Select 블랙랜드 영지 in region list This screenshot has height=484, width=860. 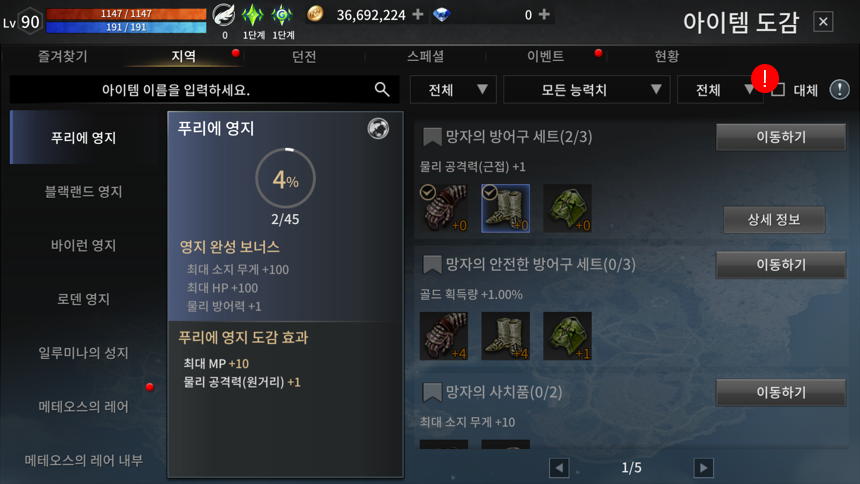[x=83, y=192]
